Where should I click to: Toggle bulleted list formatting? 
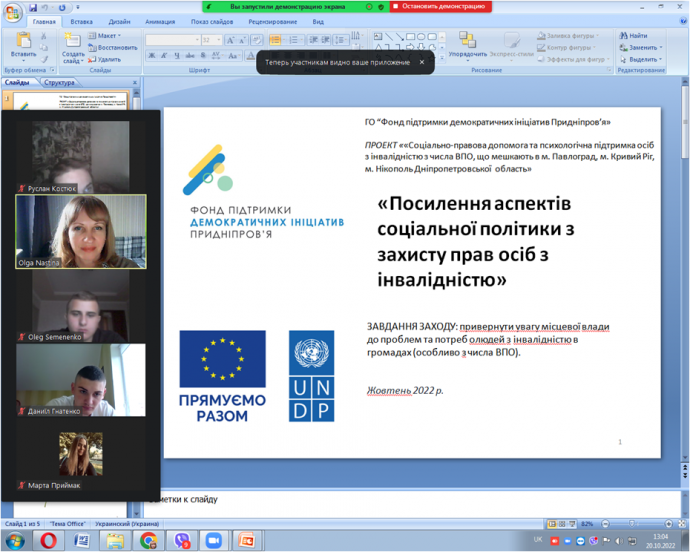[275, 40]
